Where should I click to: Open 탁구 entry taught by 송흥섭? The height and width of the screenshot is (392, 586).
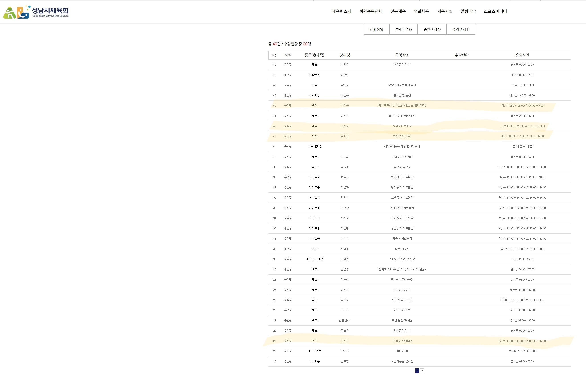[315, 249]
